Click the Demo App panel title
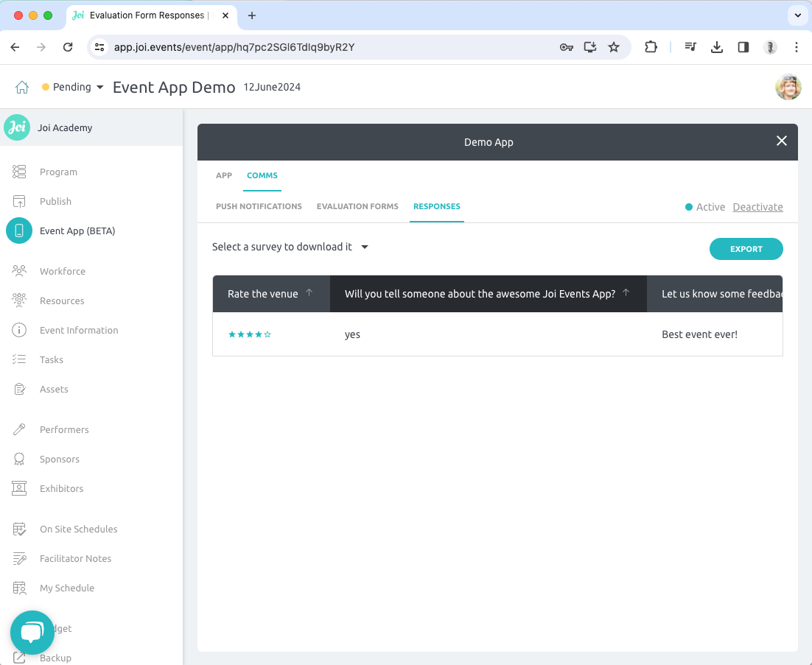This screenshot has width=812, height=665. coord(489,142)
